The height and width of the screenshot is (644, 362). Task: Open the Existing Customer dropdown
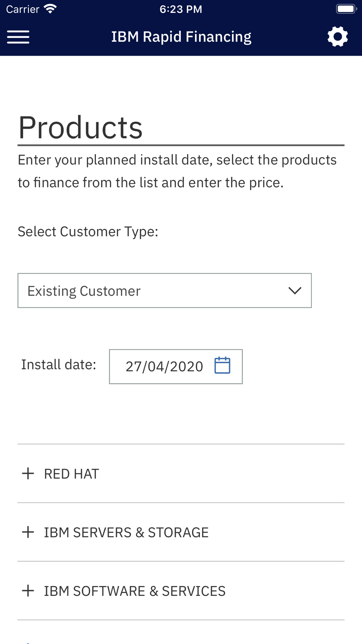coord(165,290)
